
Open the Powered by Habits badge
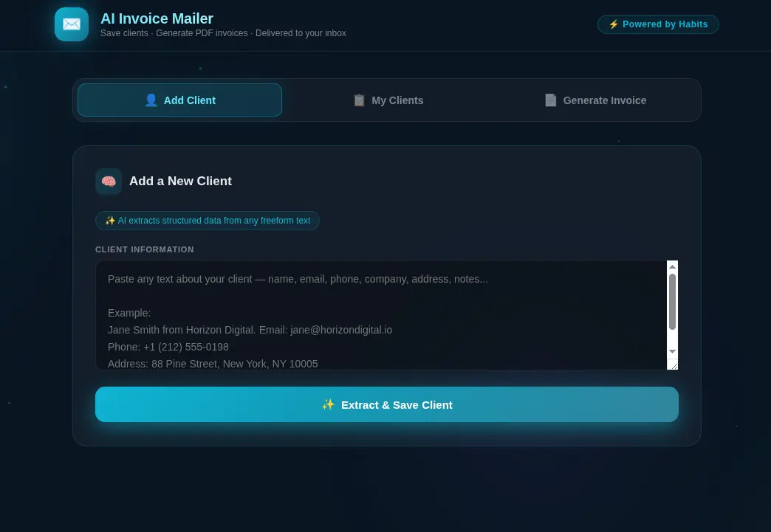[x=658, y=24]
